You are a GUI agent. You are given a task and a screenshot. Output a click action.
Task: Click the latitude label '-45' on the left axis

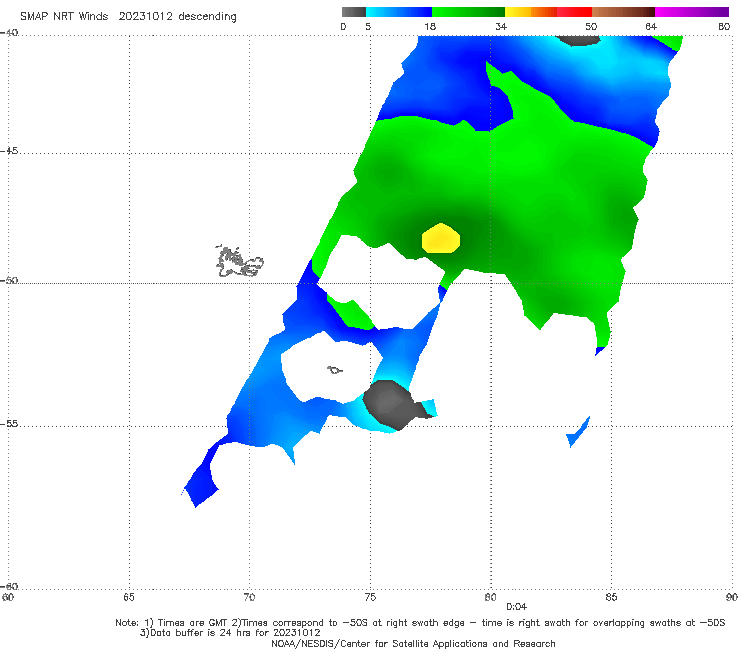click(9, 151)
